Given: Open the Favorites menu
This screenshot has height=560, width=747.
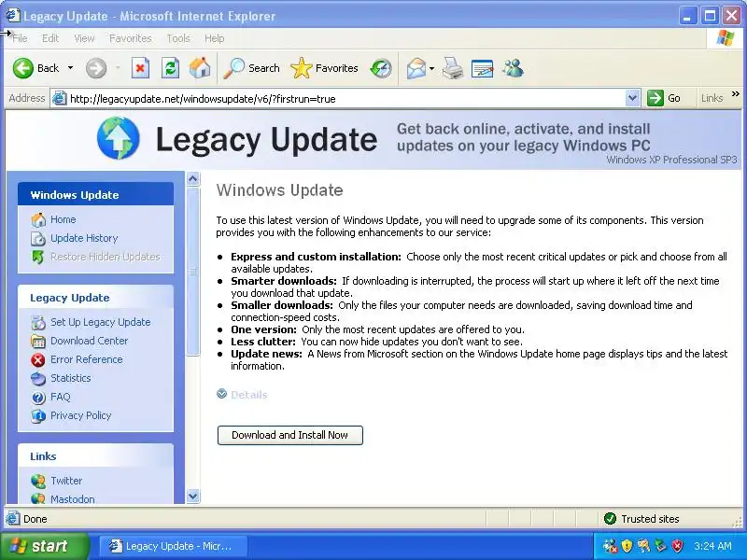Looking at the screenshot, I should (130, 38).
